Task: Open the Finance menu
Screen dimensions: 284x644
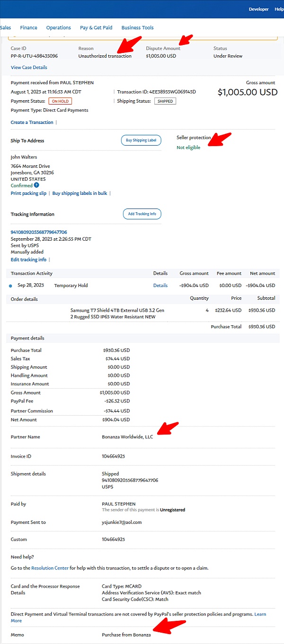Action: (28, 27)
